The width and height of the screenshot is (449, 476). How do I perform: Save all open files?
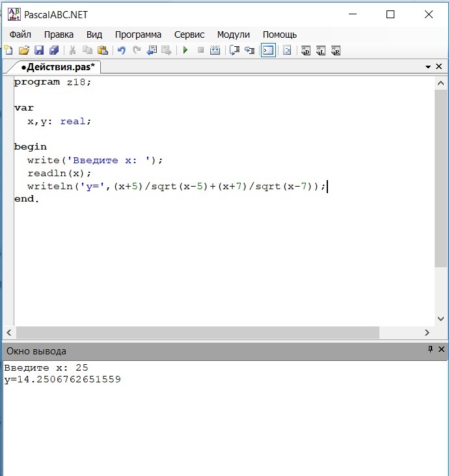(x=54, y=50)
